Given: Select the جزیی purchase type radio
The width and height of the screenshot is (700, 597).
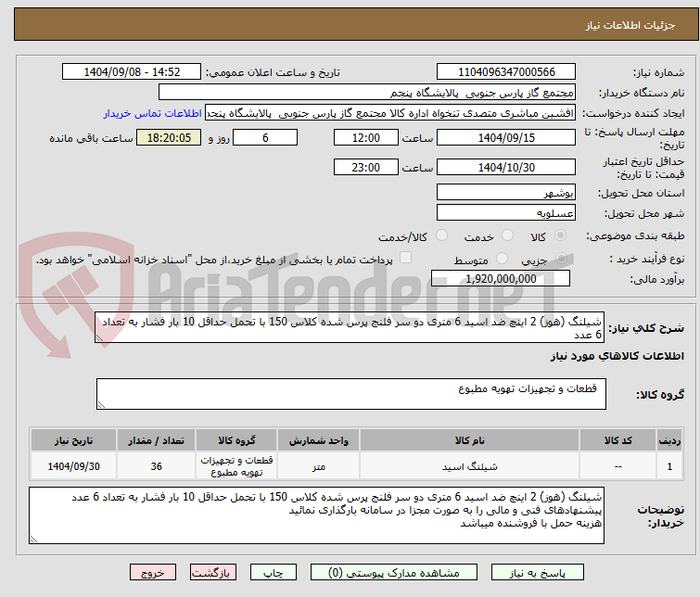Looking at the screenshot, I should click(561, 258).
